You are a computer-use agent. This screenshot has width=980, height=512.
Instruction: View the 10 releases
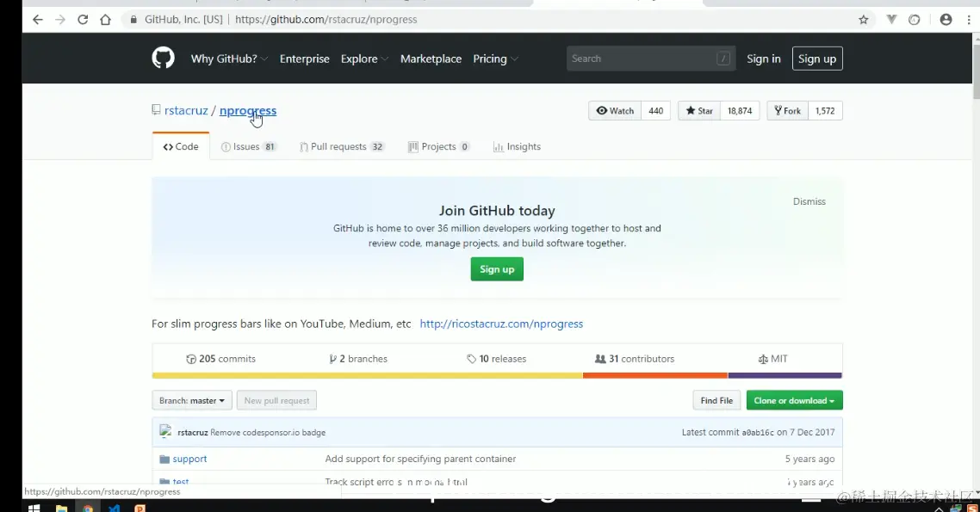point(496,359)
